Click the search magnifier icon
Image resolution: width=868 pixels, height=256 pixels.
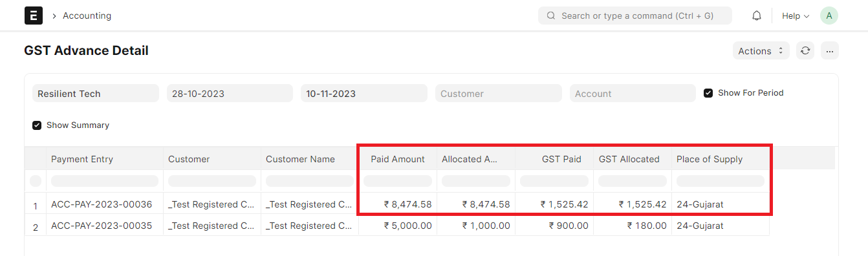click(x=551, y=16)
